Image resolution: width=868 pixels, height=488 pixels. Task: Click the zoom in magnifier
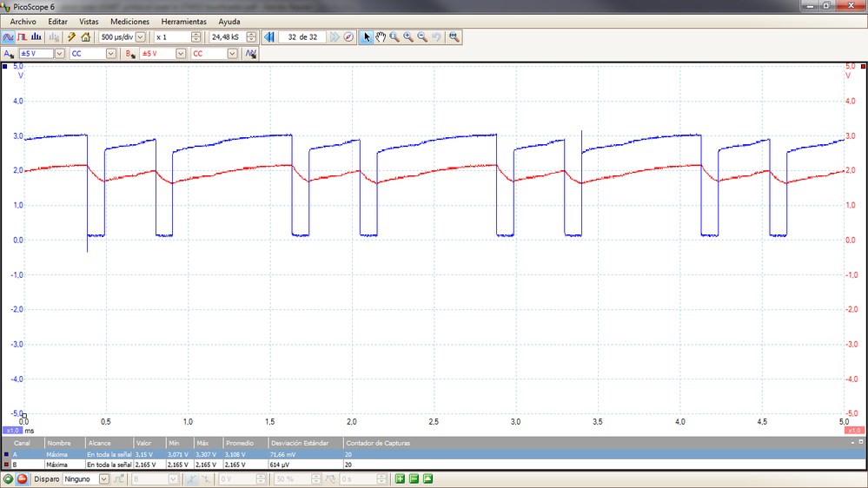point(408,37)
